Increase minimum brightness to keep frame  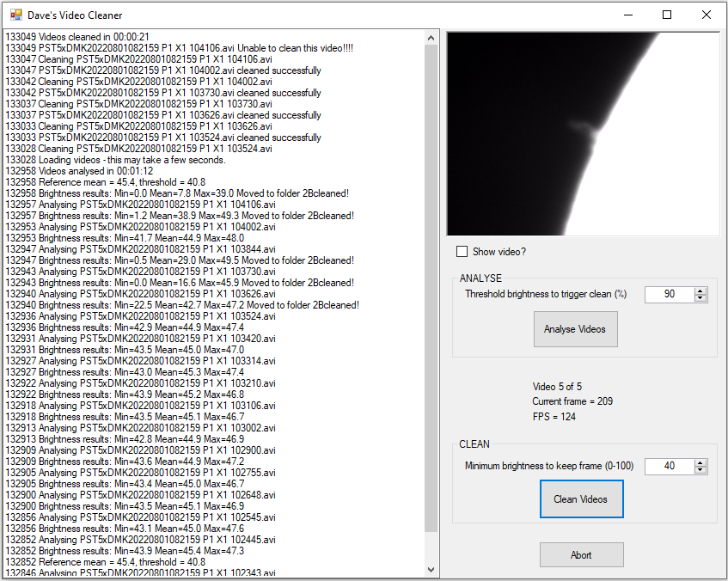coord(700,462)
